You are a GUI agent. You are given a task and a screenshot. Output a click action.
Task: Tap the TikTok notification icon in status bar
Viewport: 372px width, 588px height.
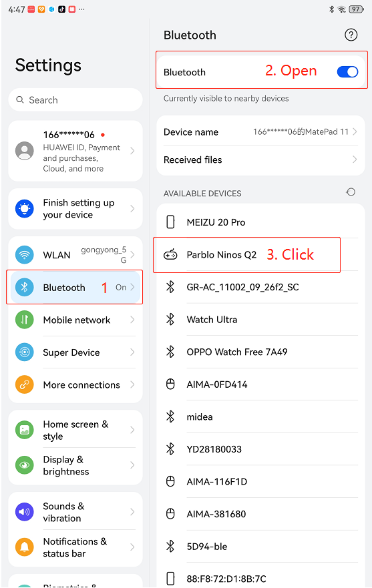(x=61, y=9)
